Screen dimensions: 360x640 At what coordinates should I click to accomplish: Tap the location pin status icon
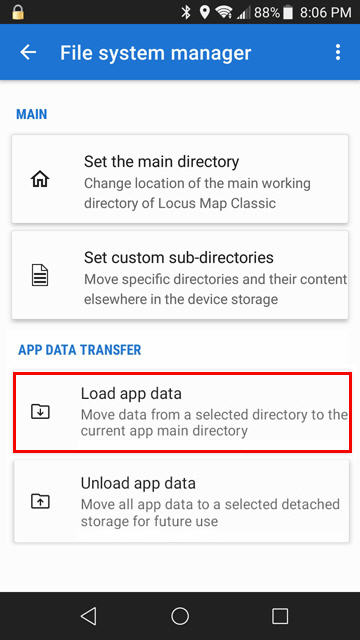coord(205,12)
